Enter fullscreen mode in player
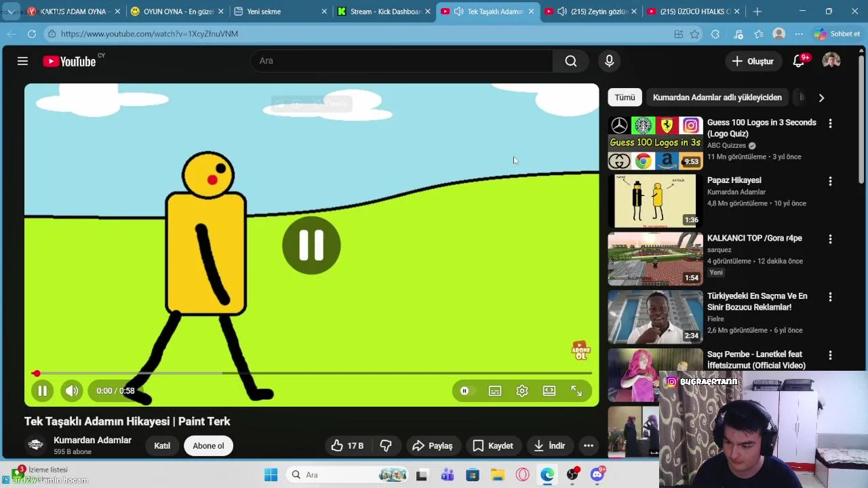 click(x=576, y=391)
